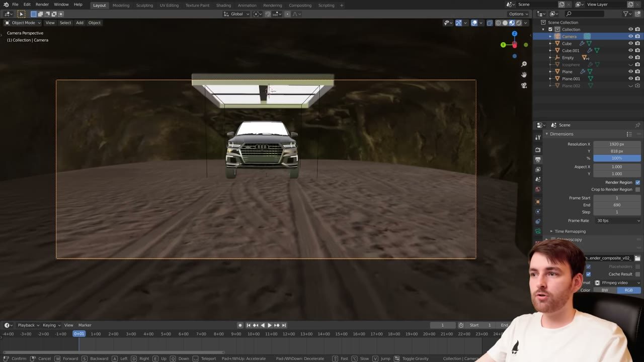Switch to material preview shading

[512, 23]
